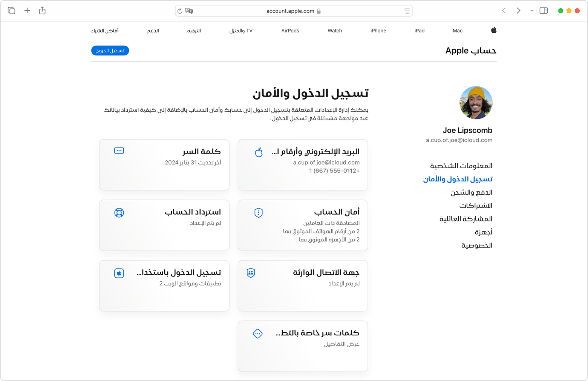Select المشاركة العائلية in the sidebar

(466, 219)
